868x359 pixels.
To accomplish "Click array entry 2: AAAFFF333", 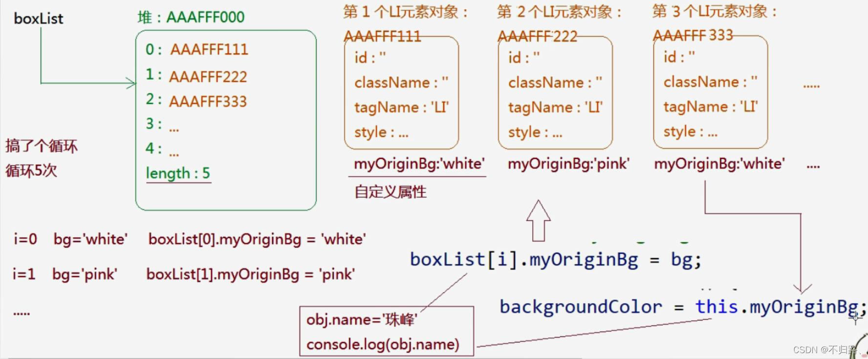I will tap(196, 101).
